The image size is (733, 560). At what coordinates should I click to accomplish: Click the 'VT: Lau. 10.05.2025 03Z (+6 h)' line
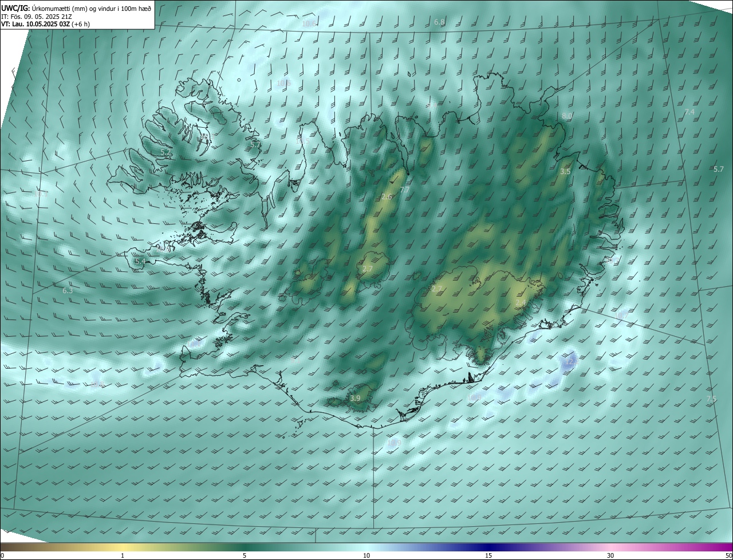[x=45, y=24]
